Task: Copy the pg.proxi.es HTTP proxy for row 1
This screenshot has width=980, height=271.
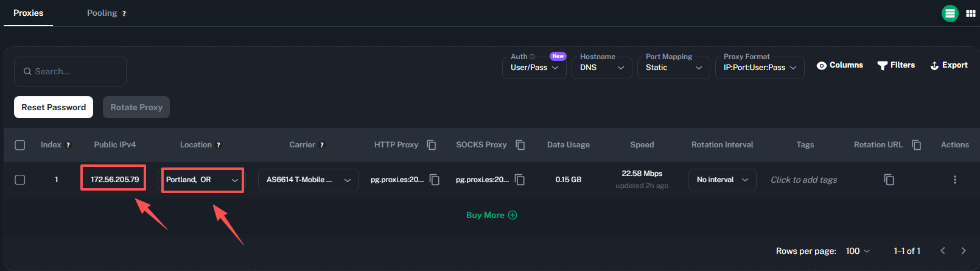Action: [435, 180]
